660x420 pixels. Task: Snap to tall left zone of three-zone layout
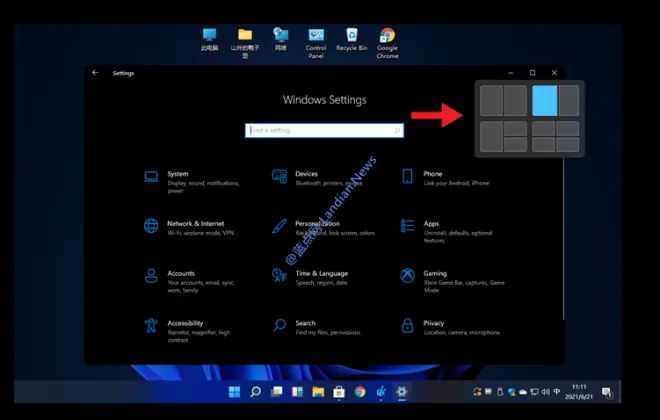click(491, 137)
